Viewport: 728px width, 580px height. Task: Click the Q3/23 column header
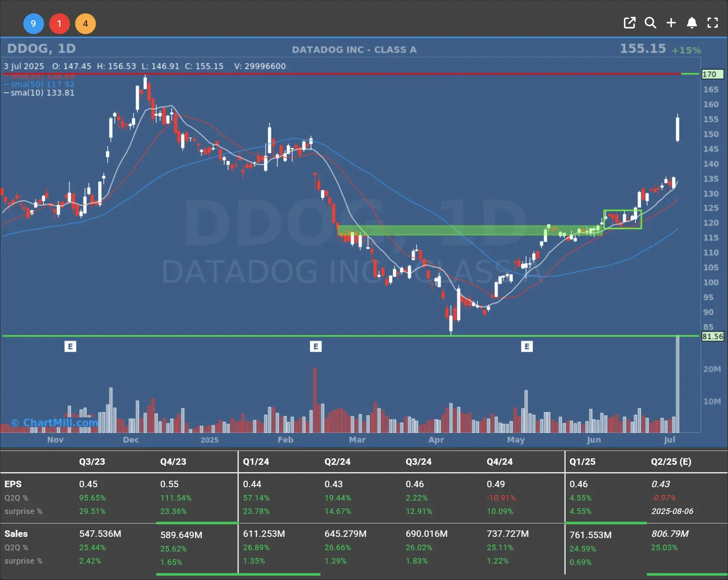[92, 461]
